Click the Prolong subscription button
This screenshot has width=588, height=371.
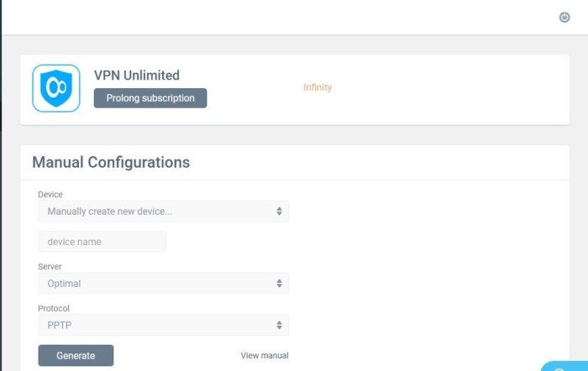150,98
